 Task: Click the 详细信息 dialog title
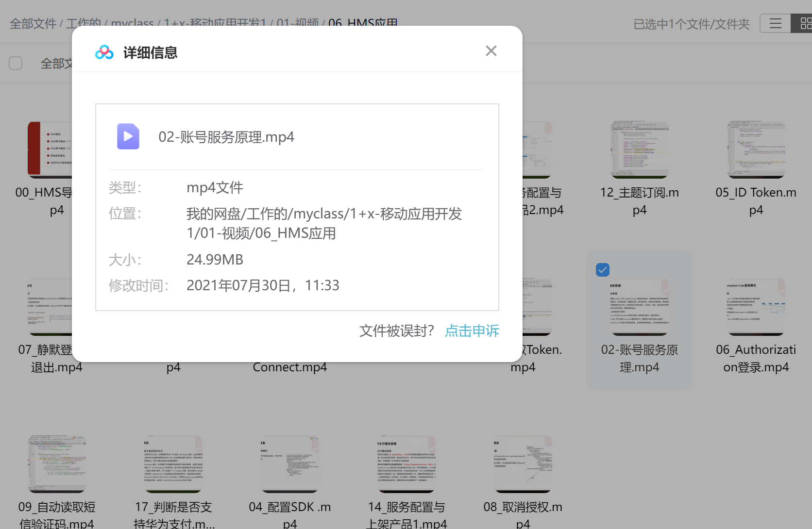[x=150, y=52]
